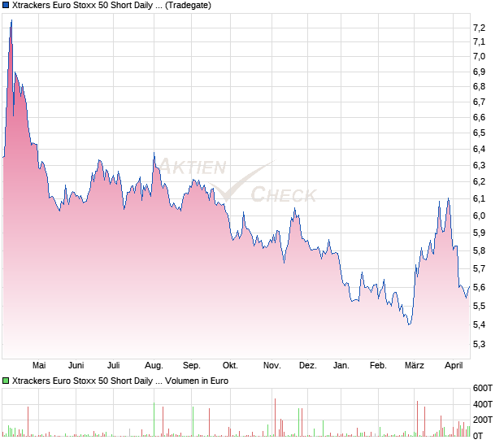Click the 6,6 price axis value
The width and height of the screenshot is (504, 444).
tap(480, 117)
